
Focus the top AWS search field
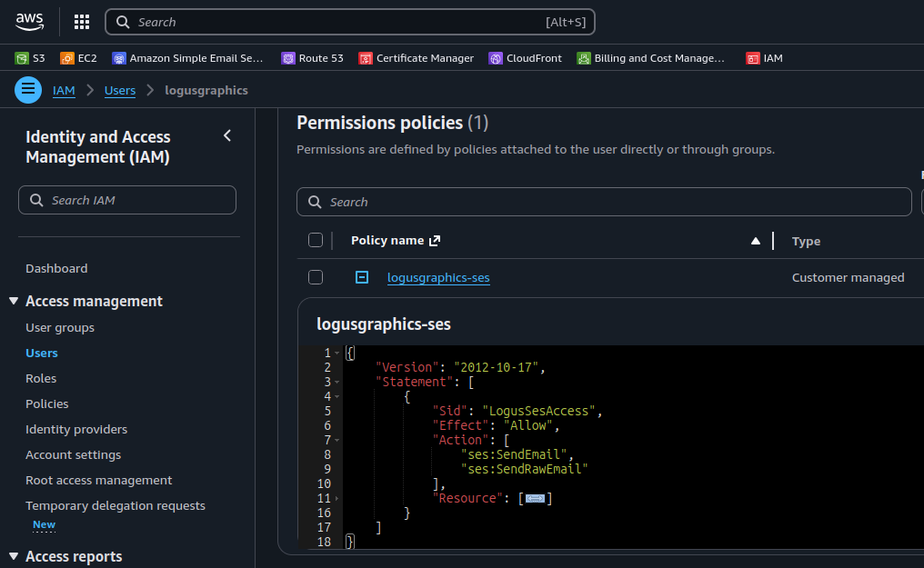point(350,23)
